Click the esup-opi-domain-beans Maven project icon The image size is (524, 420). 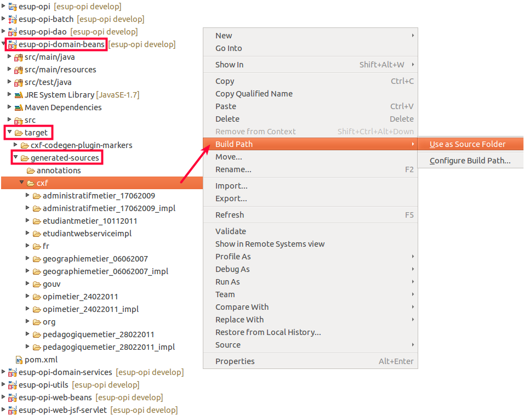pyautogui.click(x=12, y=44)
